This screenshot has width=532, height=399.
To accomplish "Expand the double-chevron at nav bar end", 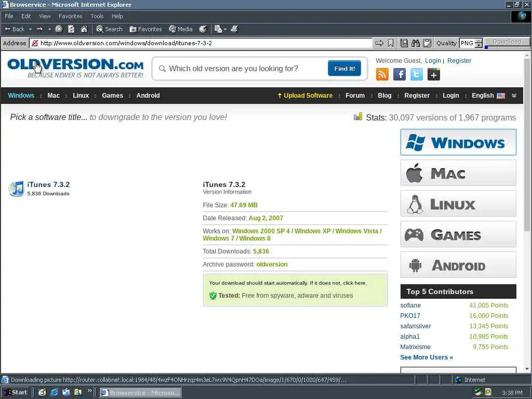I will click(514, 96).
